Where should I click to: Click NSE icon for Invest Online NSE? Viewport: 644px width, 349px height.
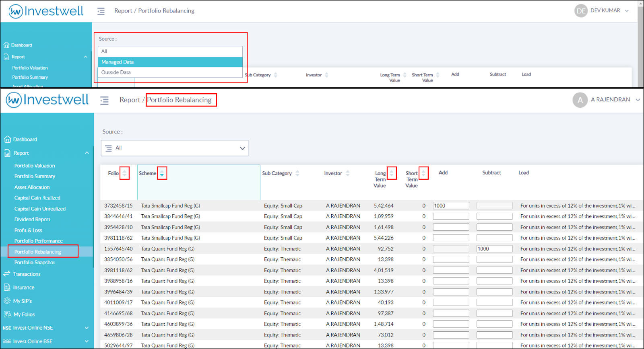[x=7, y=328]
